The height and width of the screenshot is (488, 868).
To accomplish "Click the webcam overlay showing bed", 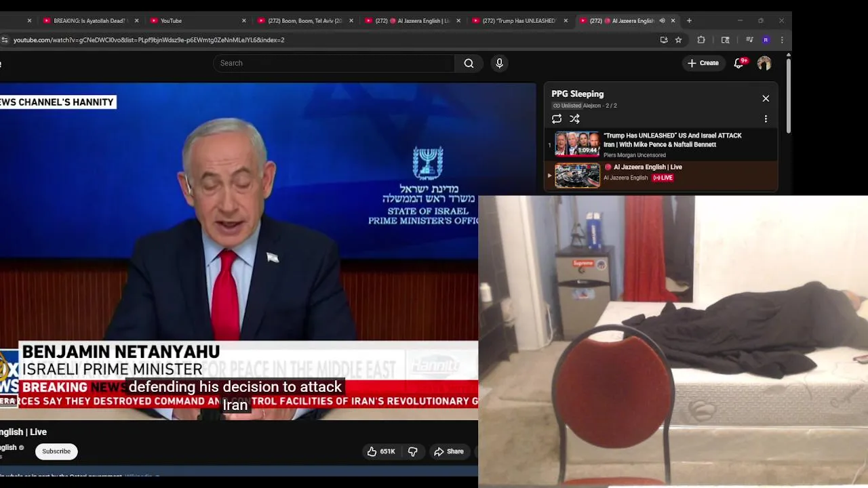I will pos(673,342).
